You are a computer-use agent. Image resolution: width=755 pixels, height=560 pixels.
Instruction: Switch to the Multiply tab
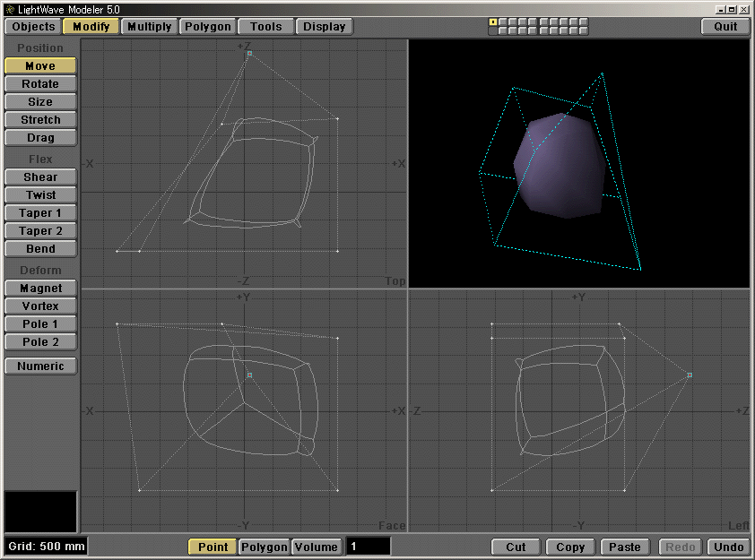pyautogui.click(x=149, y=26)
